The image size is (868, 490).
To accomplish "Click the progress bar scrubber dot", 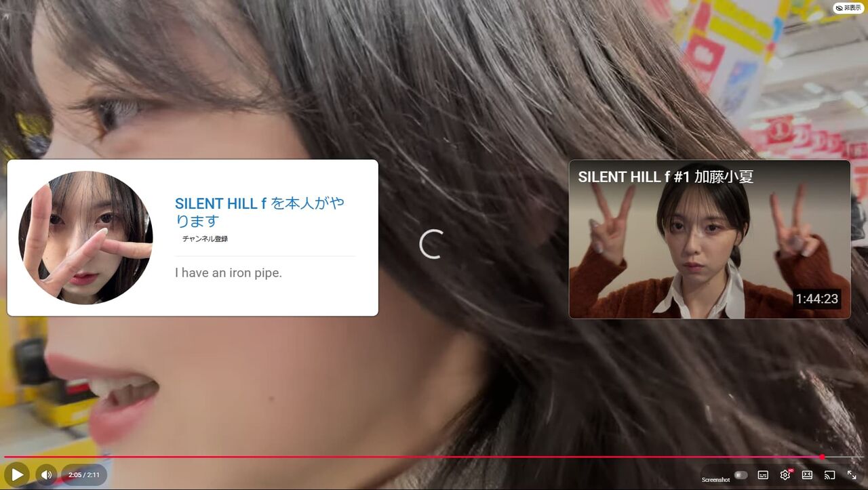I will point(822,457).
